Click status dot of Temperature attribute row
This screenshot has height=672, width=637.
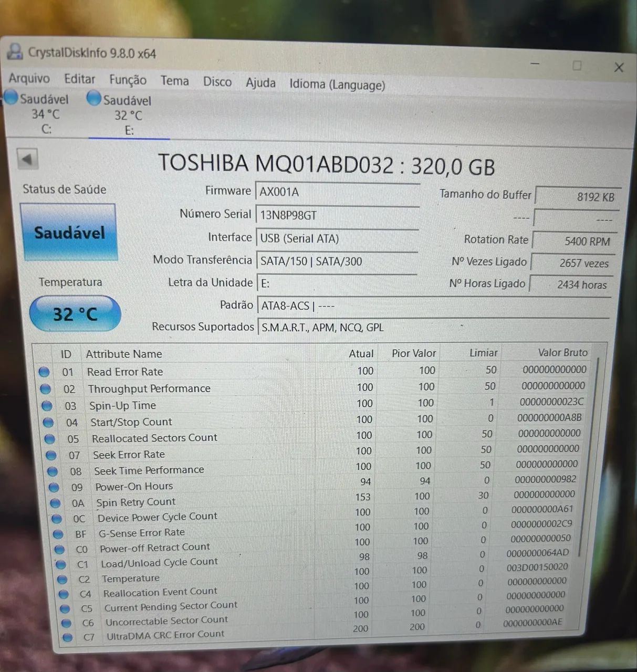[62, 579]
